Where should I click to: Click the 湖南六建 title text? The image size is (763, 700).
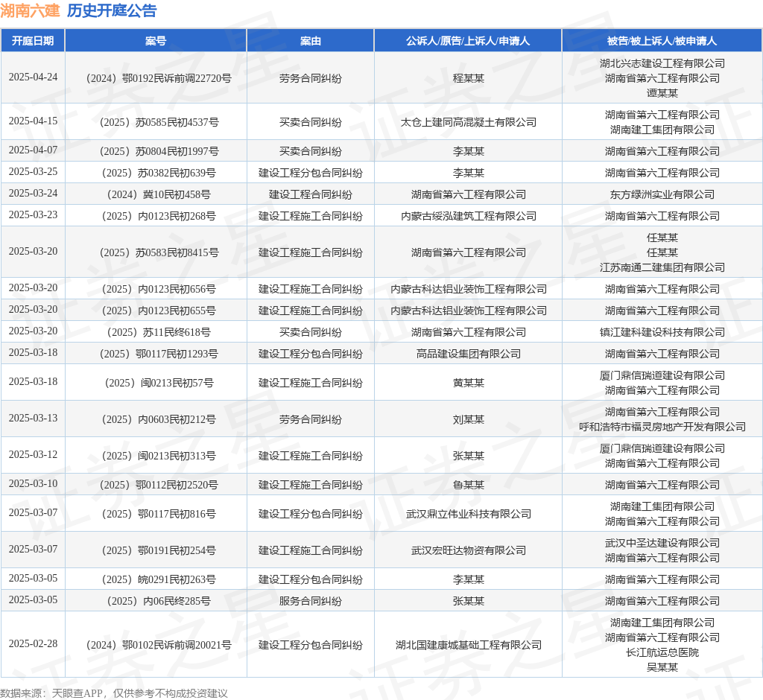tap(30, 10)
